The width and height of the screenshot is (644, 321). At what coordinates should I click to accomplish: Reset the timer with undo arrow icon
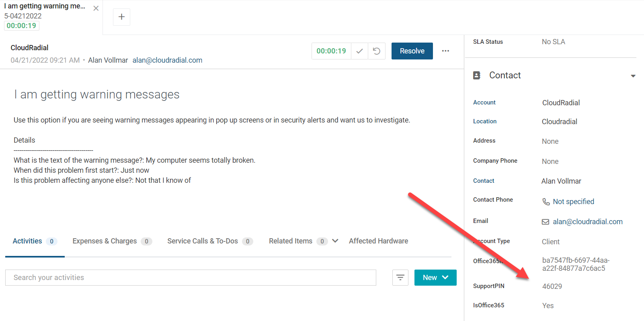tap(377, 51)
